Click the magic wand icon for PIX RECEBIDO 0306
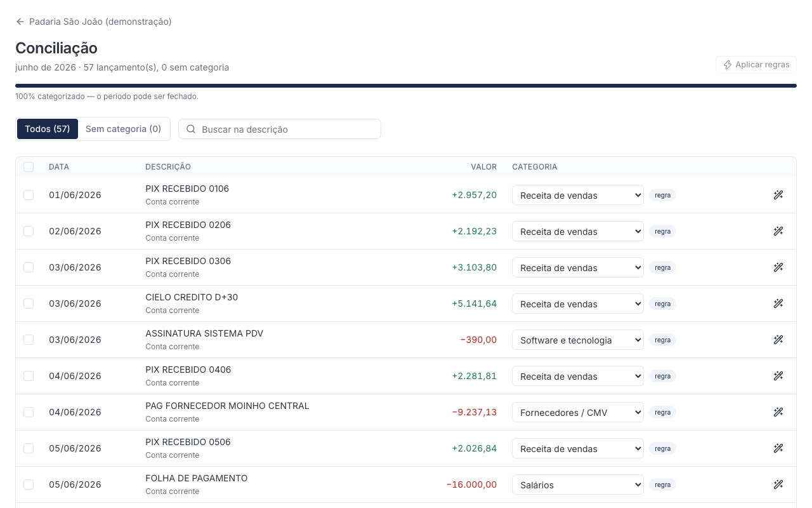The image size is (812, 508). pyautogui.click(x=778, y=267)
